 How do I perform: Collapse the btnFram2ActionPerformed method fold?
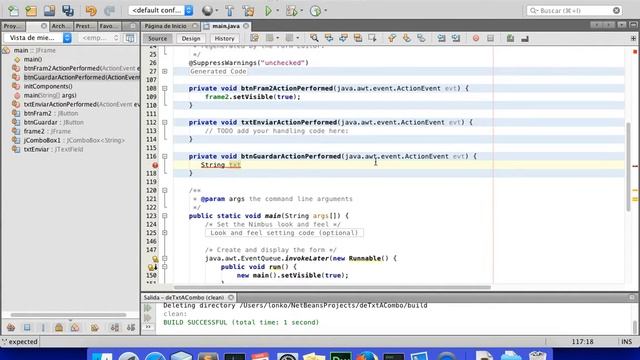[x=164, y=88]
